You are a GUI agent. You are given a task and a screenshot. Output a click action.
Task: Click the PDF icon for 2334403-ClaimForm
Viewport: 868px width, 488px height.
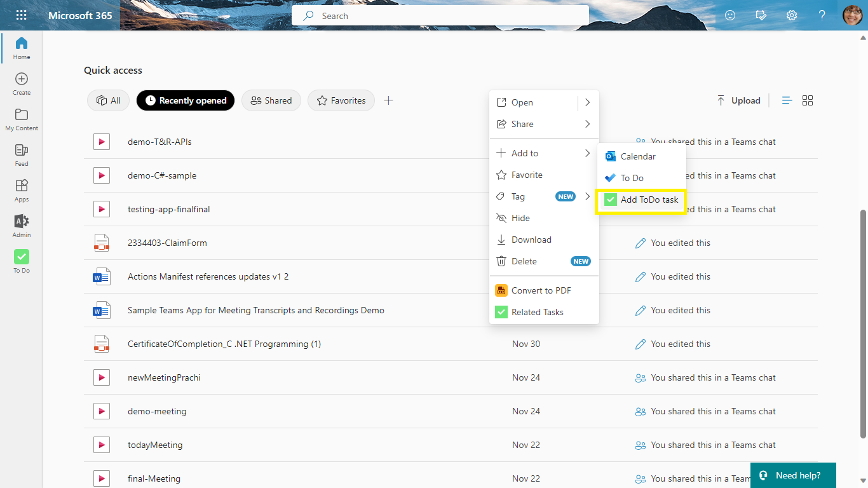(x=102, y=243)
